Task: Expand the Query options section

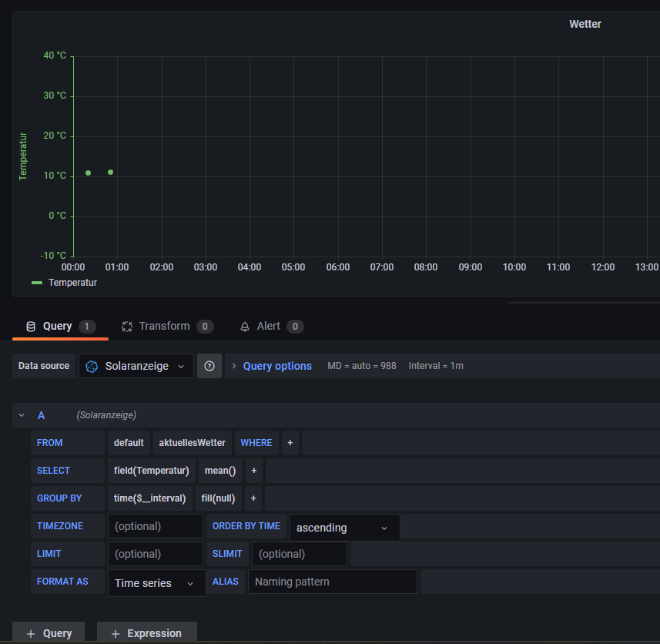Action: click(x=277, y=366)
